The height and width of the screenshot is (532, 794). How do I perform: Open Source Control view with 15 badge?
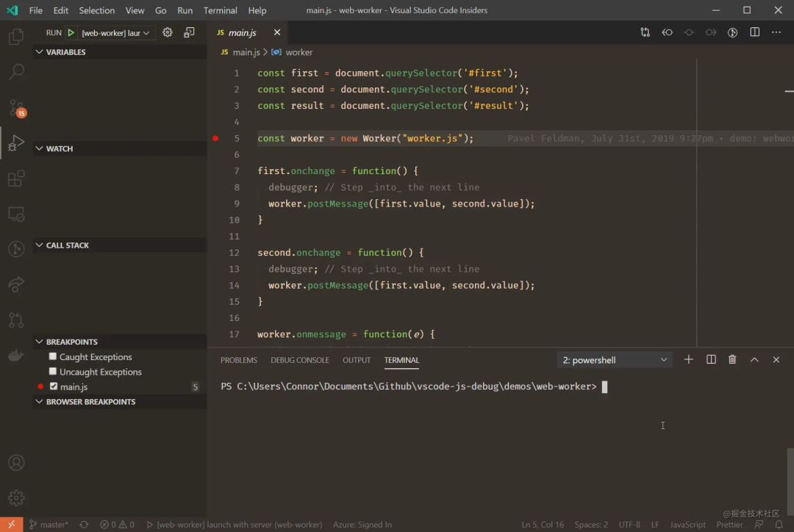coord(15,107)
